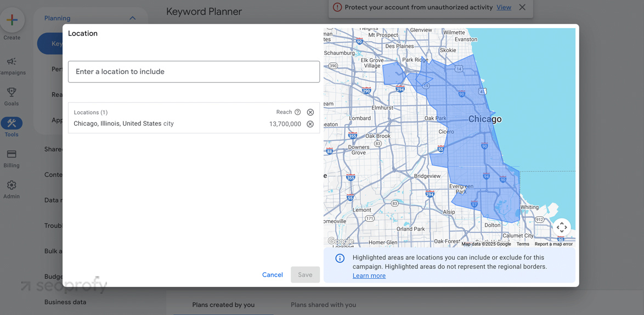Click the map pan control button
The height and width of the screenshot is (315, 644).
pos(562,227)
